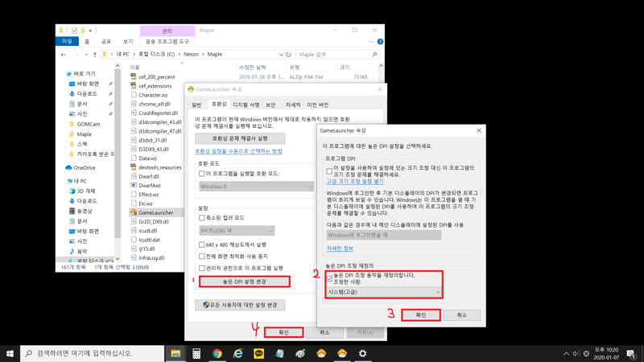Refresh the Maple folder view
The height and width of the screenshot is (362, 644).
(288, 54)
